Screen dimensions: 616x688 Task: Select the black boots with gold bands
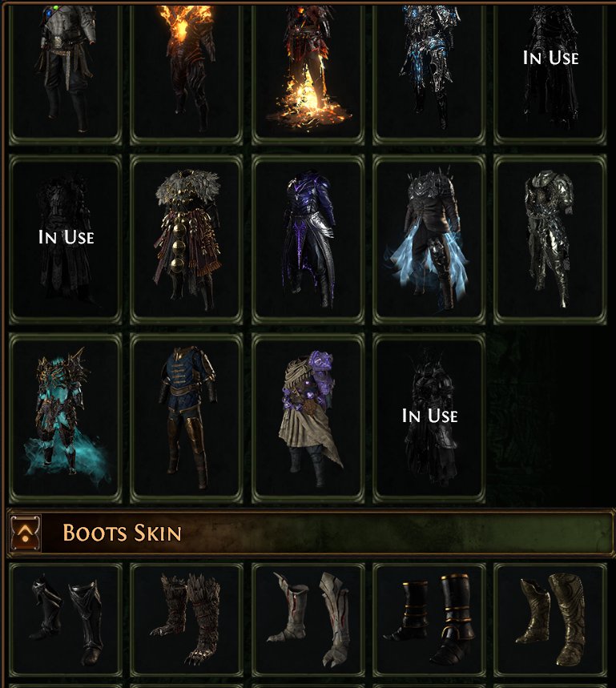click(x=429, y=621)
